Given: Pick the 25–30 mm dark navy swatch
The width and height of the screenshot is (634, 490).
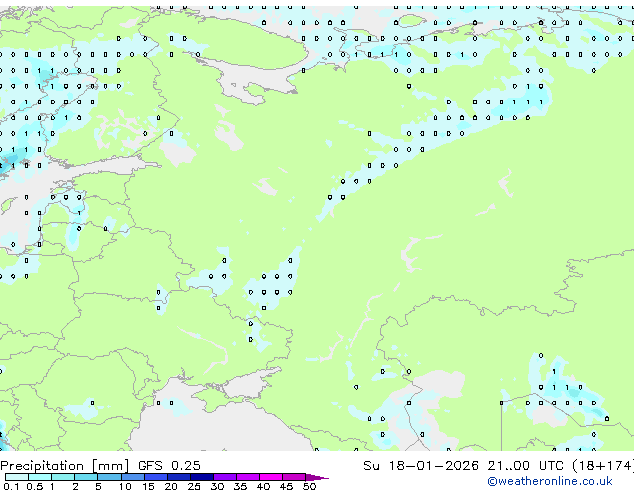Looking at the screenshot, I should 201,477.
